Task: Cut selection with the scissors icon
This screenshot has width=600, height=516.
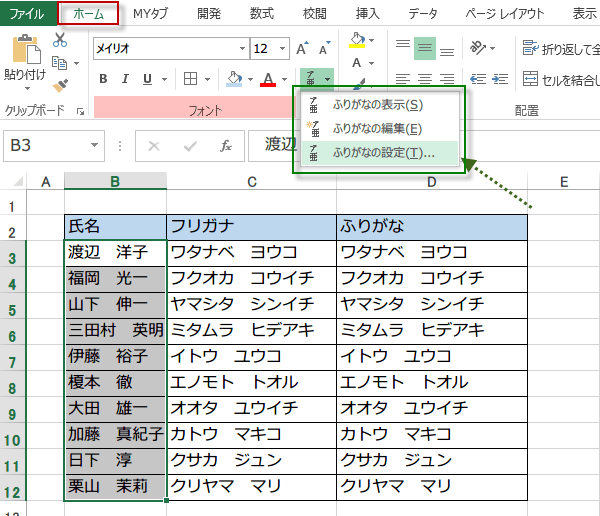Action: coord(60,39)
